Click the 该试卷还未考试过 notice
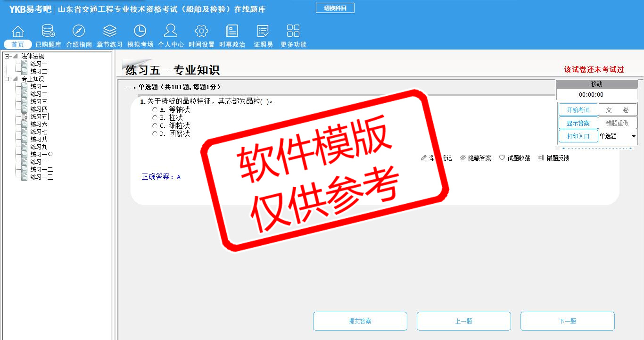 click(x=594, y=69)
